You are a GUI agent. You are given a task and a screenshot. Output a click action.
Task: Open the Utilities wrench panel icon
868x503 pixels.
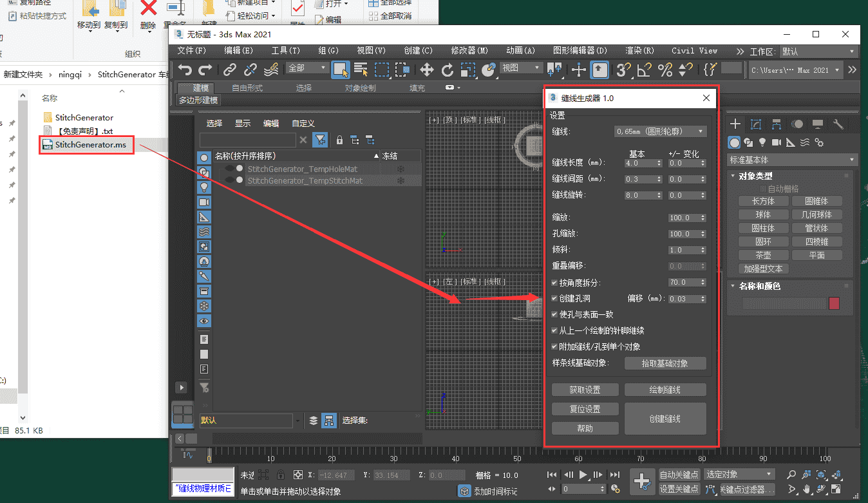tap(838, 124)
